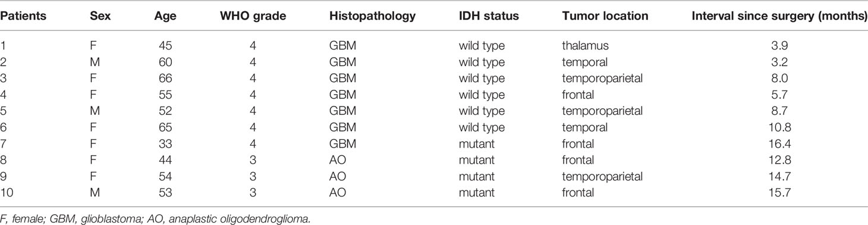Click the Age column header

(164, 16)
